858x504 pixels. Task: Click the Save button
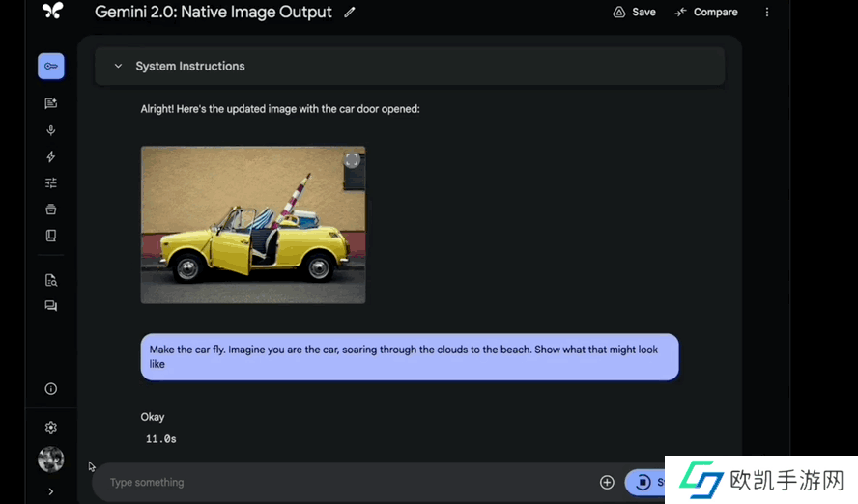click(634, 13)
